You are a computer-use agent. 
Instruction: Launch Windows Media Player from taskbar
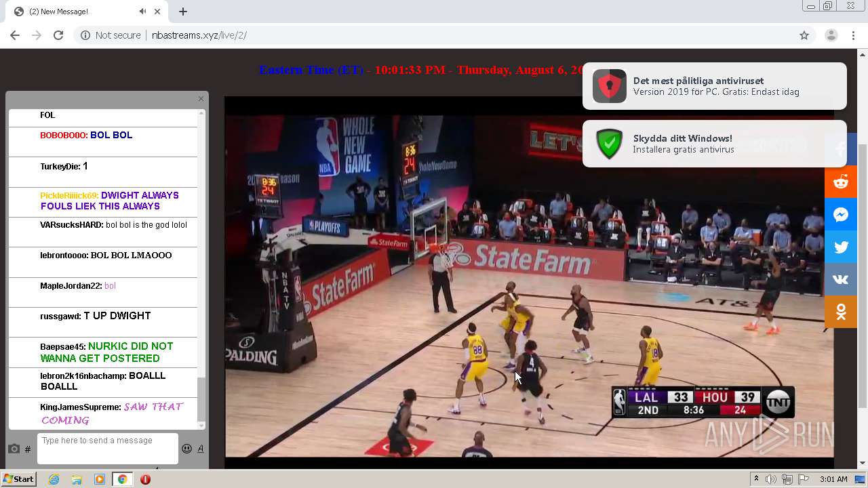[100, 479]
